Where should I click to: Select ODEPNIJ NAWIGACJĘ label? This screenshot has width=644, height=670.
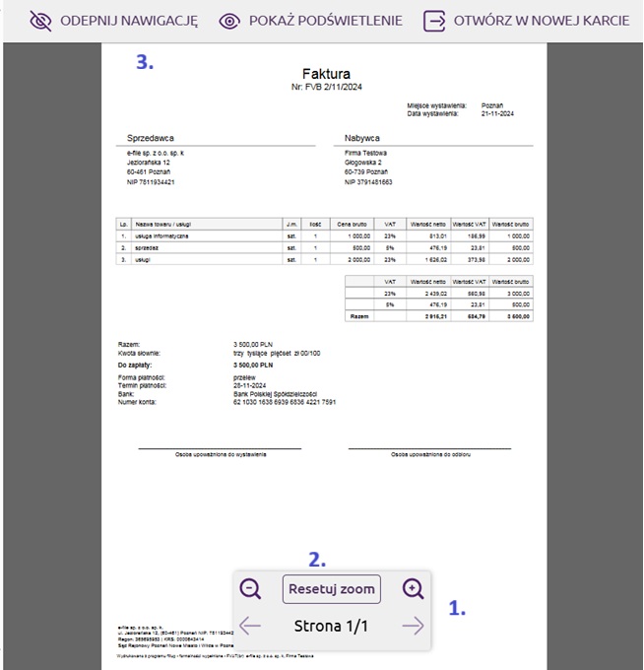(129, 21)
